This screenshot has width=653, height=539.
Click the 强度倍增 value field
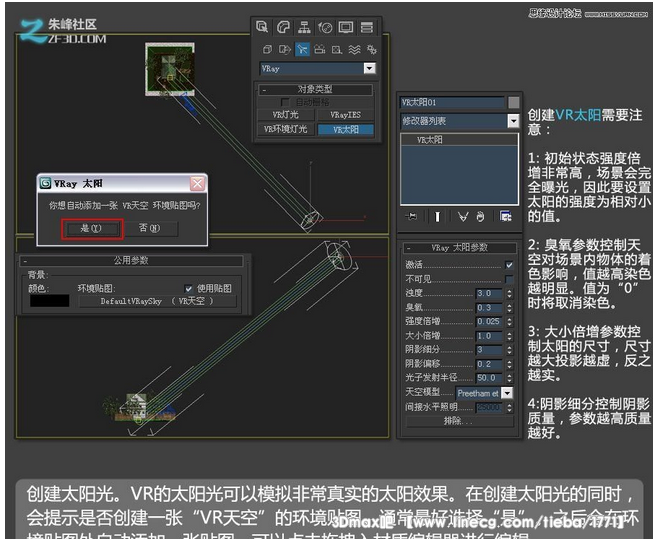(x=489, y=322)
